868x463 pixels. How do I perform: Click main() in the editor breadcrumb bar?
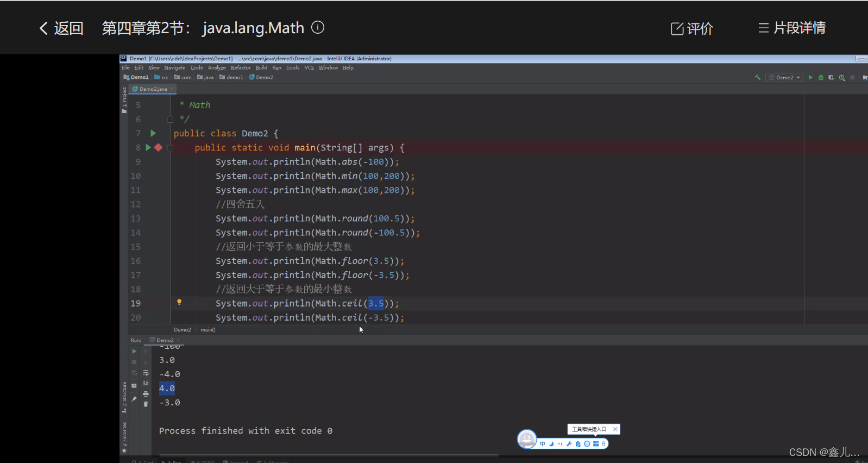pos(208,330)
